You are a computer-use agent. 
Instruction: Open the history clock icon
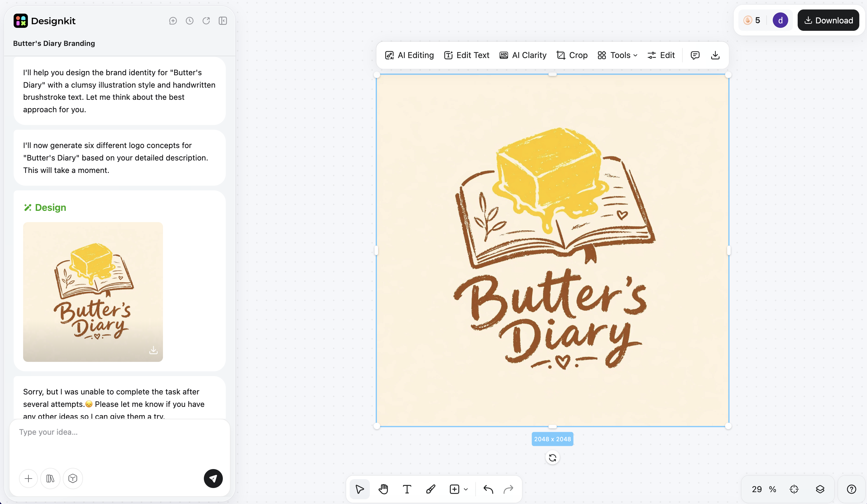click(x=190, y=21)
